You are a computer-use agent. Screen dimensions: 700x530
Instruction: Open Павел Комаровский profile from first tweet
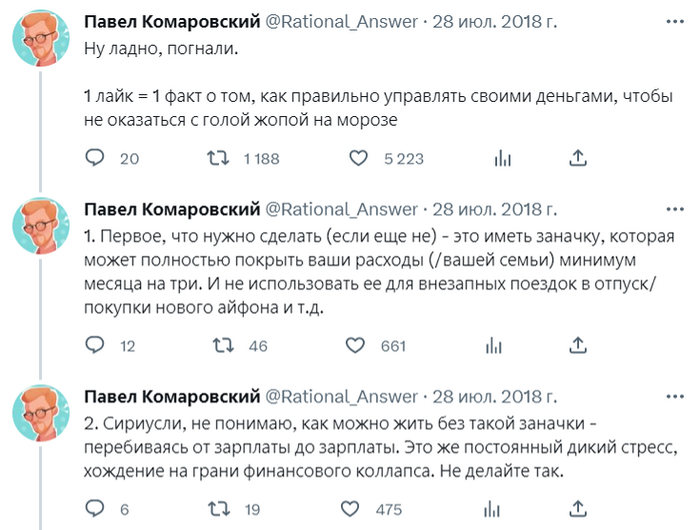(x=171, y=22)
